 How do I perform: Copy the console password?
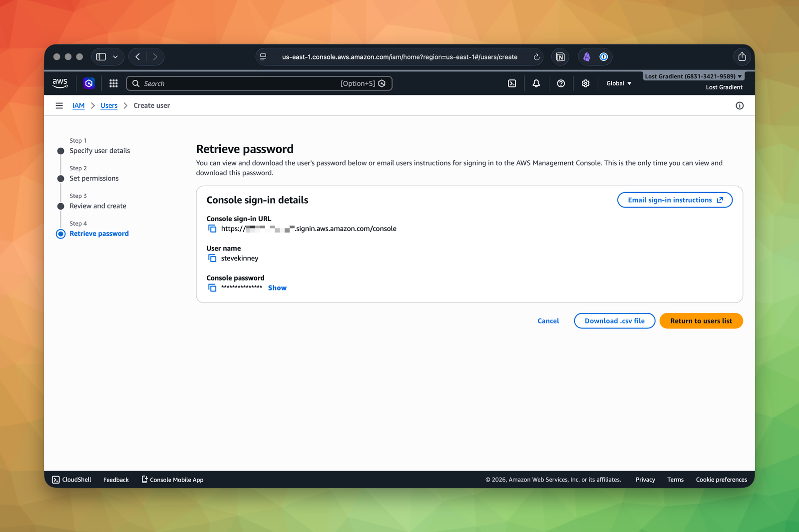(x=212, y=288)
